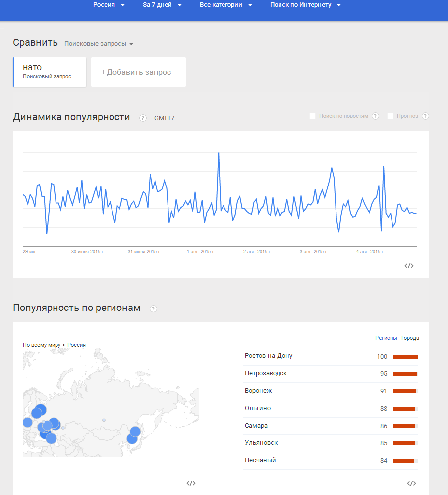Click embed icon below the cities list
The width and height of the screenshot is (448, 495).
pyautogui.click(x=411, y=483)
